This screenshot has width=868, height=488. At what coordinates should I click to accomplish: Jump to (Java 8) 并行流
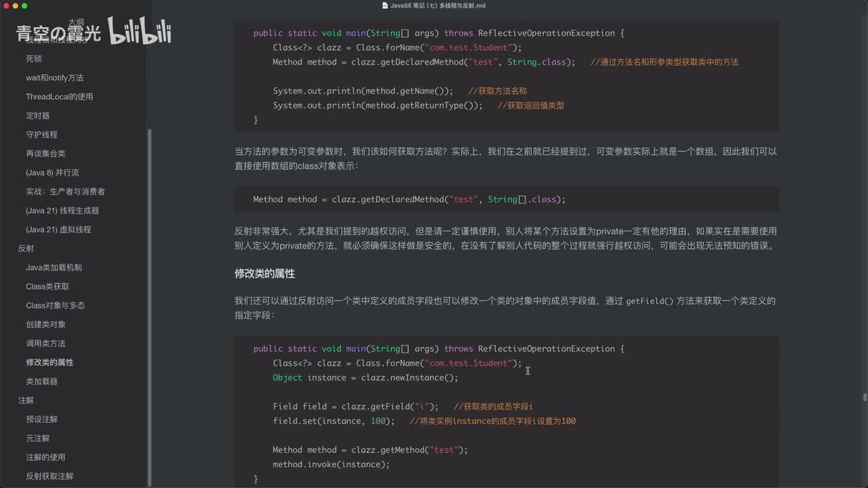(x=52, y=173)
